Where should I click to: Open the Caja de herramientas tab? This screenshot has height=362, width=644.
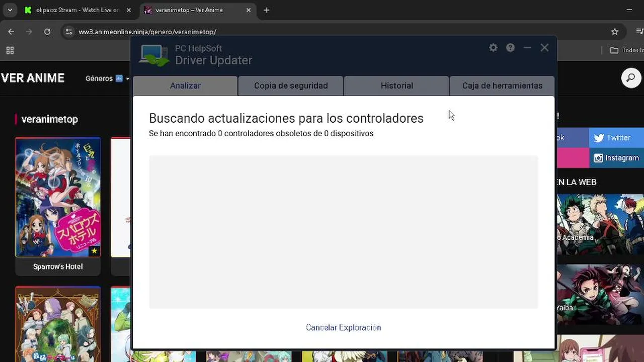click(502, 85)
